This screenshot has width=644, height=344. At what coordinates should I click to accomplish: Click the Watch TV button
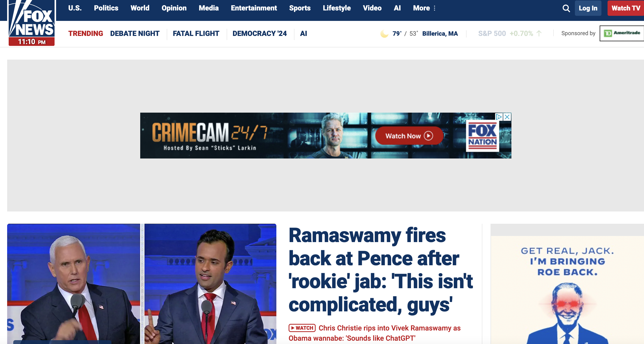626,8
